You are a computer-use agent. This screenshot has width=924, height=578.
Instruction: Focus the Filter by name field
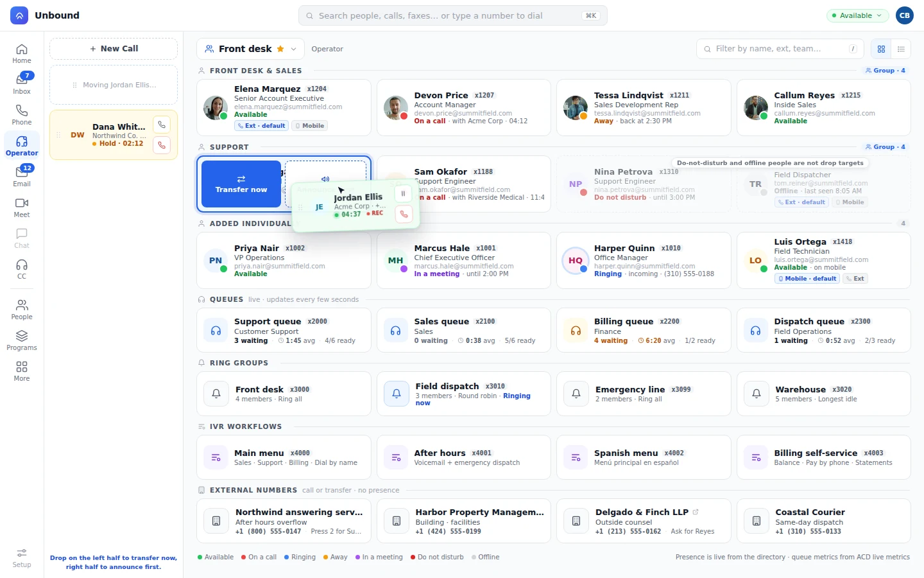pyautogui.click(x=780, y=49)
